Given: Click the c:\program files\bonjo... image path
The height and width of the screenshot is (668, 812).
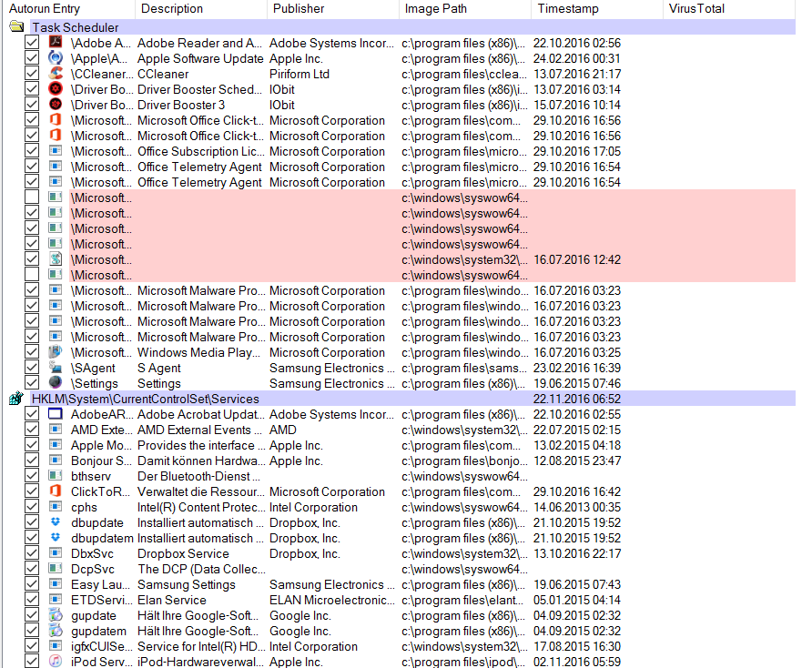Looking at the screenshot, I should tap(464, 461).
